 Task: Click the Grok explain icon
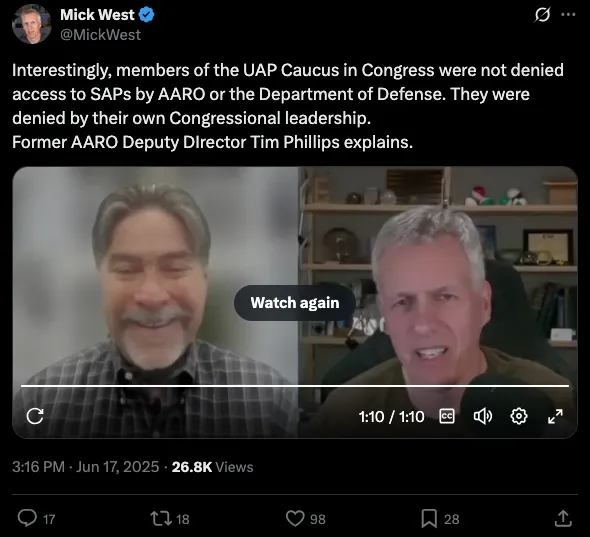(542, 15)
